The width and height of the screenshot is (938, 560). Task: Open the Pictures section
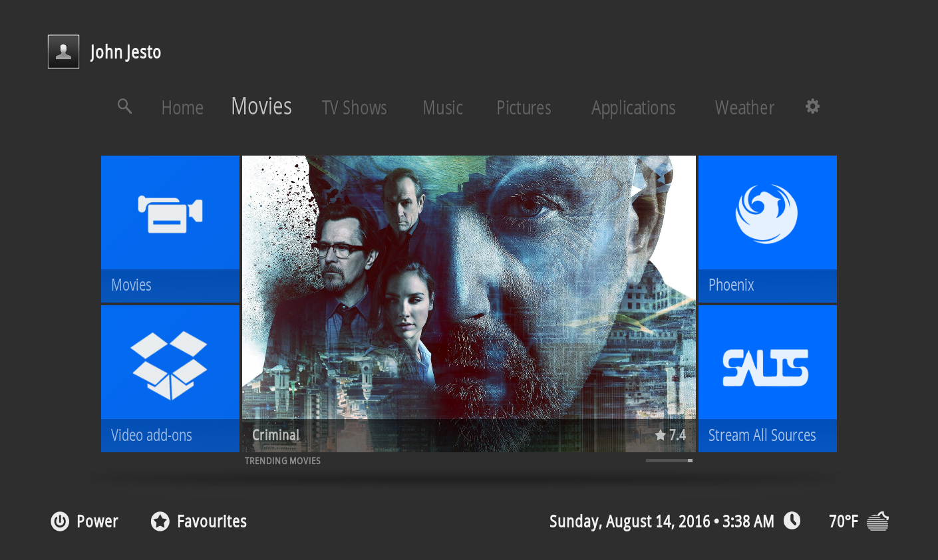pos(524,108)
